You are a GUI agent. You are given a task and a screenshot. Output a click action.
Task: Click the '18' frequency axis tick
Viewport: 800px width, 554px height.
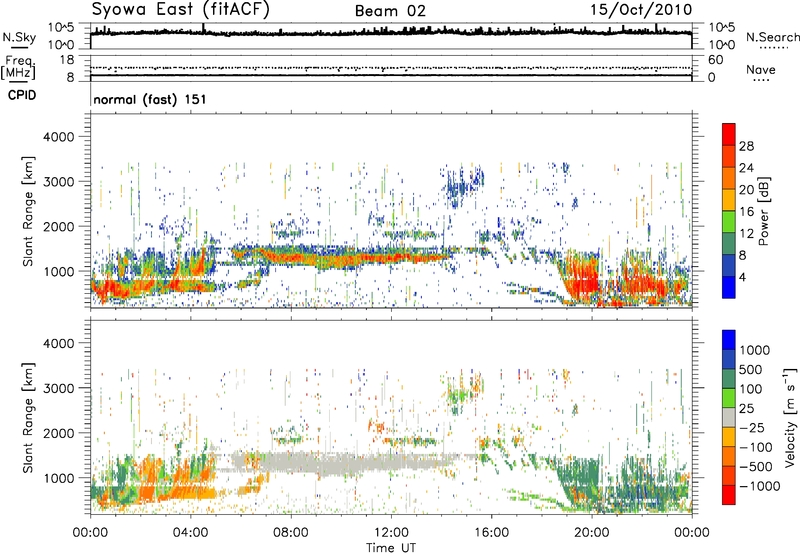click(x=67, y=60)
